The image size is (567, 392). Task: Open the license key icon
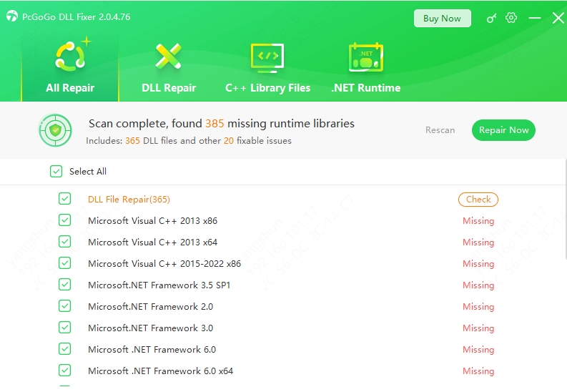tap(491, 18)
